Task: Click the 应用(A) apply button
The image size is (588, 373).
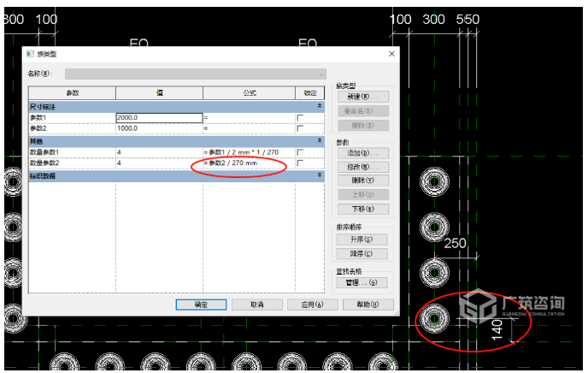Action: pyautogui.click(x=313, y=305)
